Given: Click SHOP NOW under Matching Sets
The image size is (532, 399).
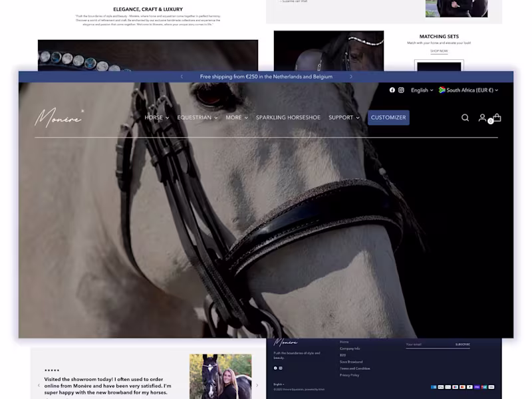Looking at the screenshot, I should pos(439,51).
